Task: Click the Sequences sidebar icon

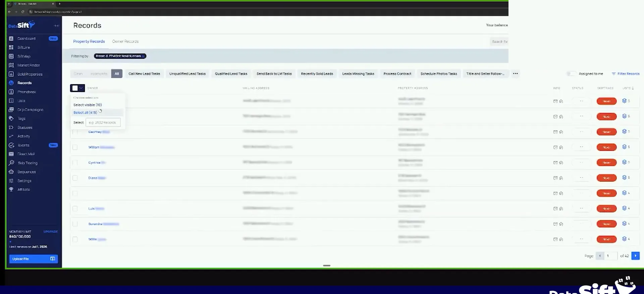Action: (11, 172)
